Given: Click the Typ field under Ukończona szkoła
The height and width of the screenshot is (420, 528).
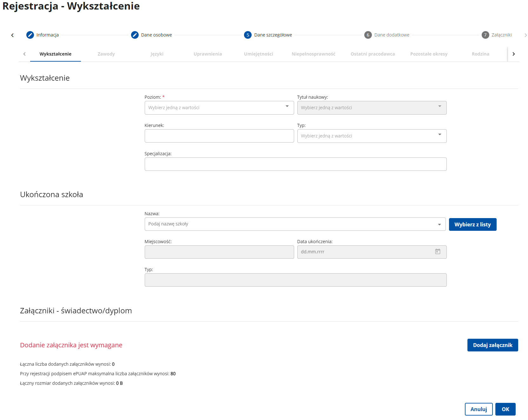Looking at the screenshot, I should pyautogui.click(x=296, y=280).
